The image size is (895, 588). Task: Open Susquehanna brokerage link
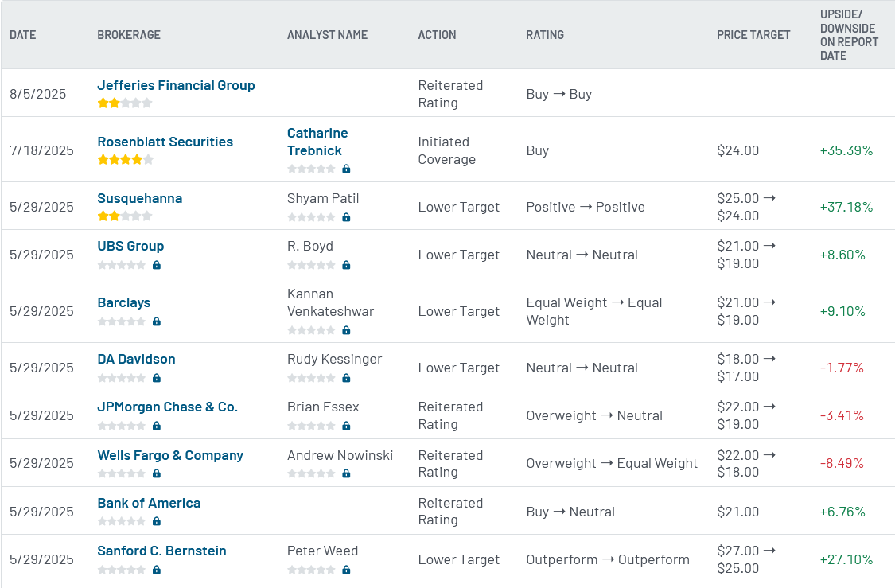pyautogui.click(x=140, y=198)
